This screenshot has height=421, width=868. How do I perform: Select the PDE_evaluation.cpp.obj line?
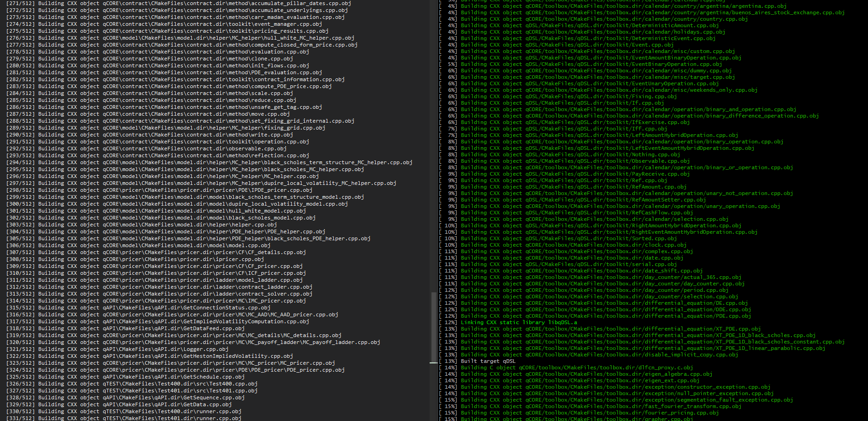(164, 72)
